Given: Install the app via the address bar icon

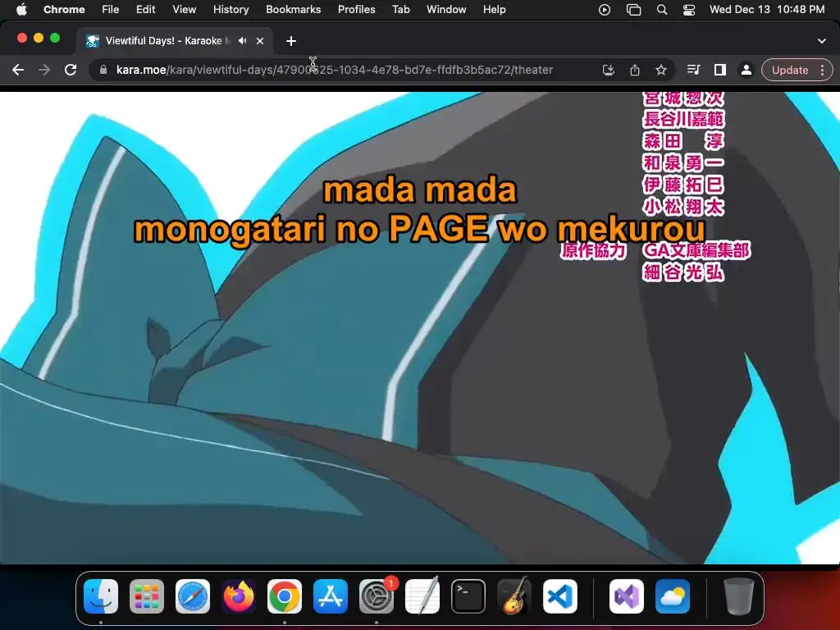Looking at the screenshot, I should (x=609, y=70).
